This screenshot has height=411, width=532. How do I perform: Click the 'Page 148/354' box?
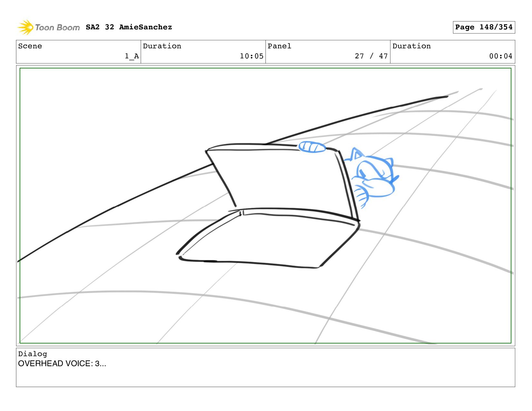484,27
